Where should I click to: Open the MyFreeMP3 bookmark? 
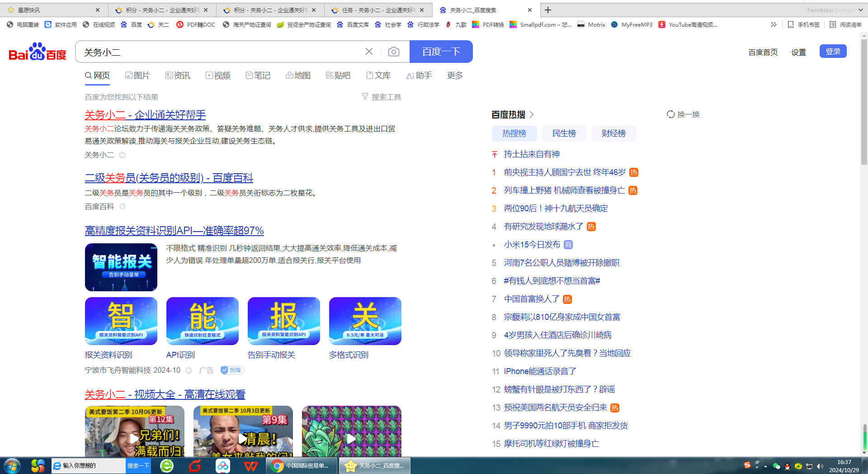(x=632, y=24)
